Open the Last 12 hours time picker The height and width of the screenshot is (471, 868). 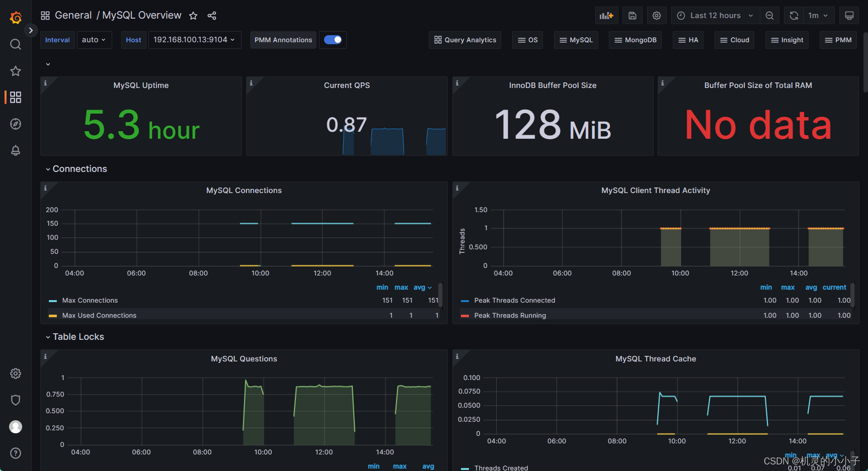(x=715, y=16)
